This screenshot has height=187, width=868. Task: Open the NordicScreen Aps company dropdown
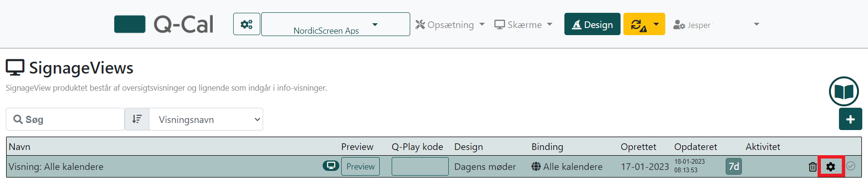coord(335,24)
